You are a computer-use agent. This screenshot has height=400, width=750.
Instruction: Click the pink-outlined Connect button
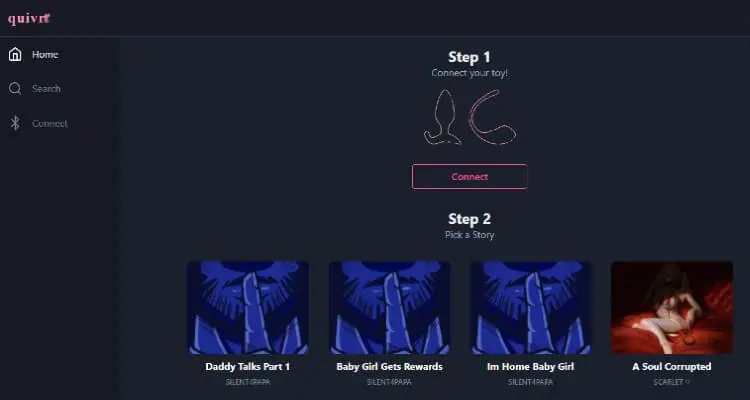point(469,177)
